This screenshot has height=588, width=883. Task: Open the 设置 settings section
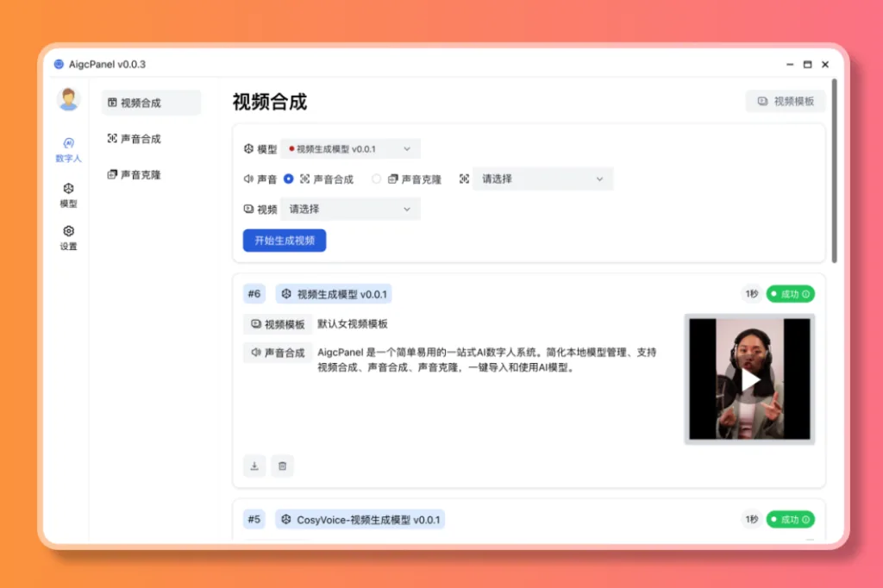(68, 238)
